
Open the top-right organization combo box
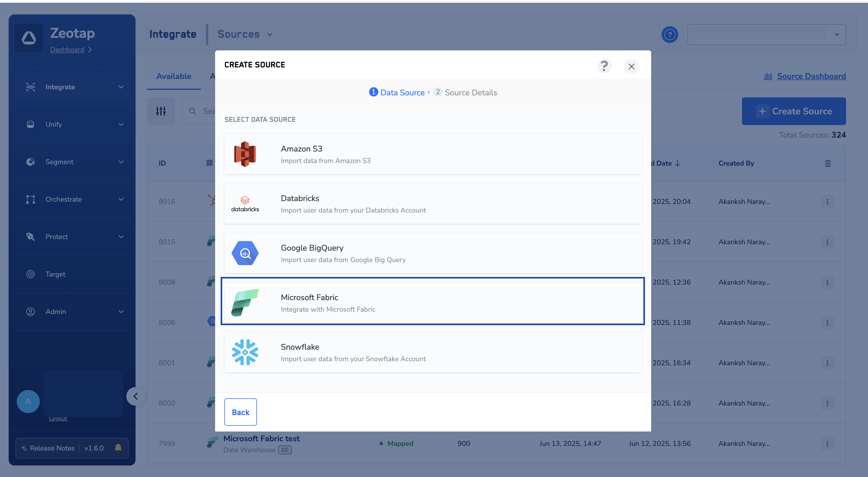766,34
